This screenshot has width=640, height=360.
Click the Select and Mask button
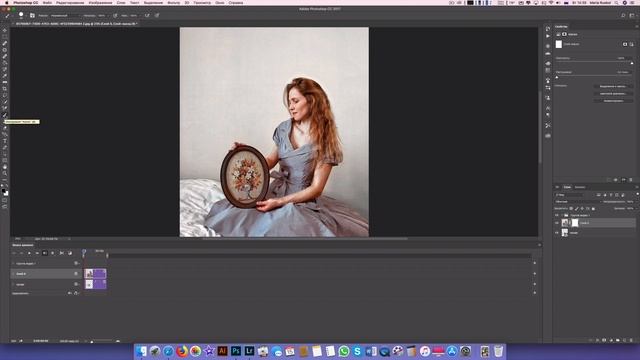(x=613, y=87)
